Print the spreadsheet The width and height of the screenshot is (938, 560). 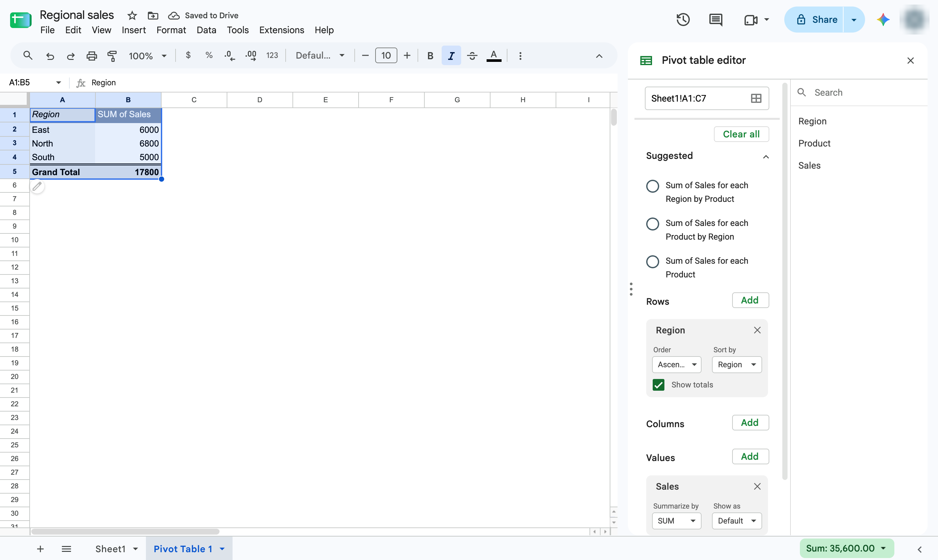tap(92, 56)
